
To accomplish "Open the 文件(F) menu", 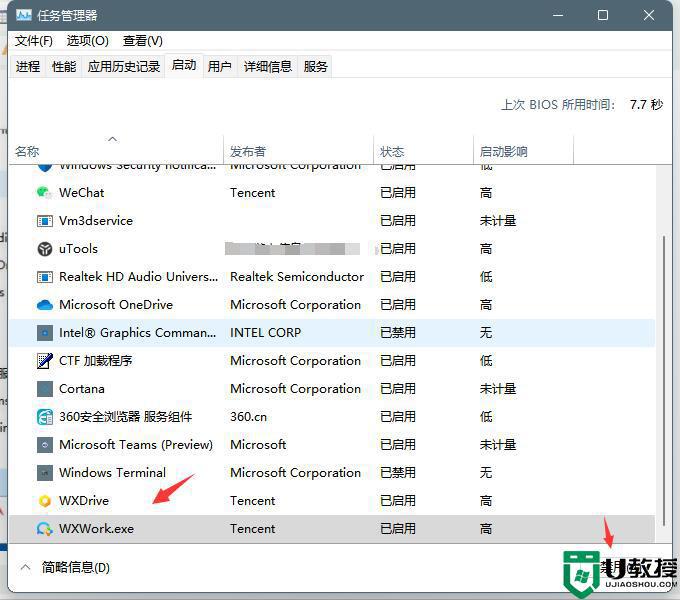I will (x=34, y=41).
